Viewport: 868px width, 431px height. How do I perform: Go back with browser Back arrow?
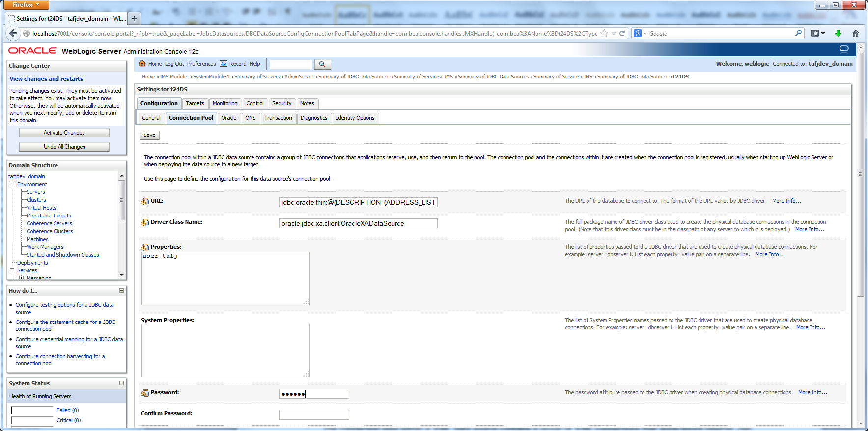coord(12,33)
